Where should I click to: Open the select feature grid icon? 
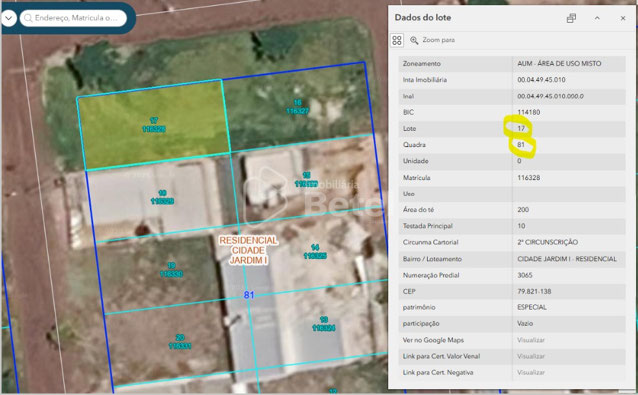(x=397, y=40)
